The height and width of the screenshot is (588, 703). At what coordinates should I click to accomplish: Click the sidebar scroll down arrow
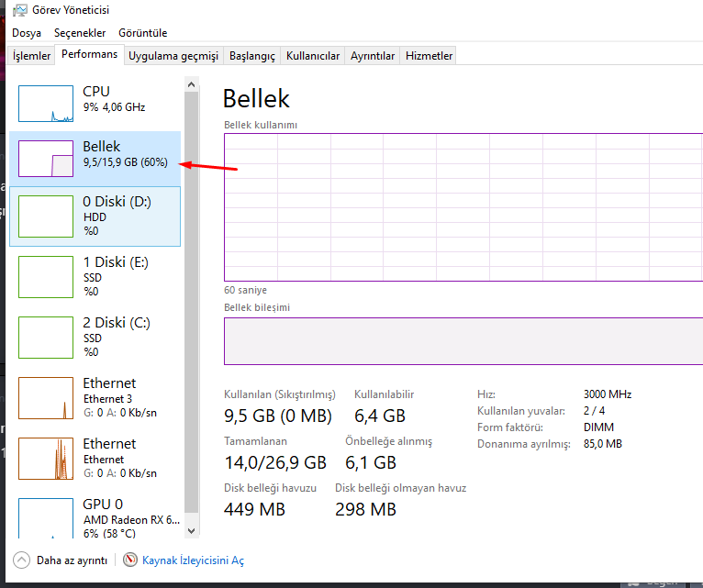[192, 531]
